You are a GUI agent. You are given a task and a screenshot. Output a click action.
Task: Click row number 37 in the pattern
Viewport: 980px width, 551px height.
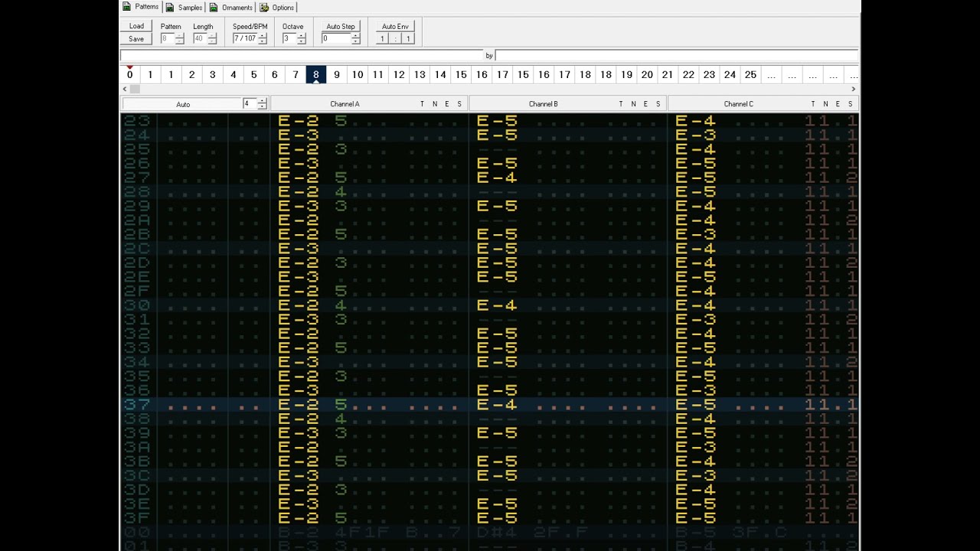(136, 405)
